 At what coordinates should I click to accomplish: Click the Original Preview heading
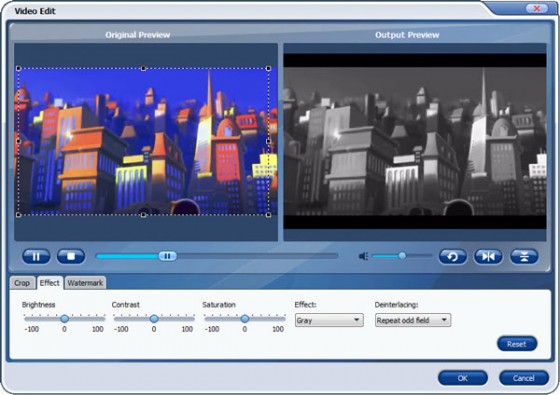138,35
